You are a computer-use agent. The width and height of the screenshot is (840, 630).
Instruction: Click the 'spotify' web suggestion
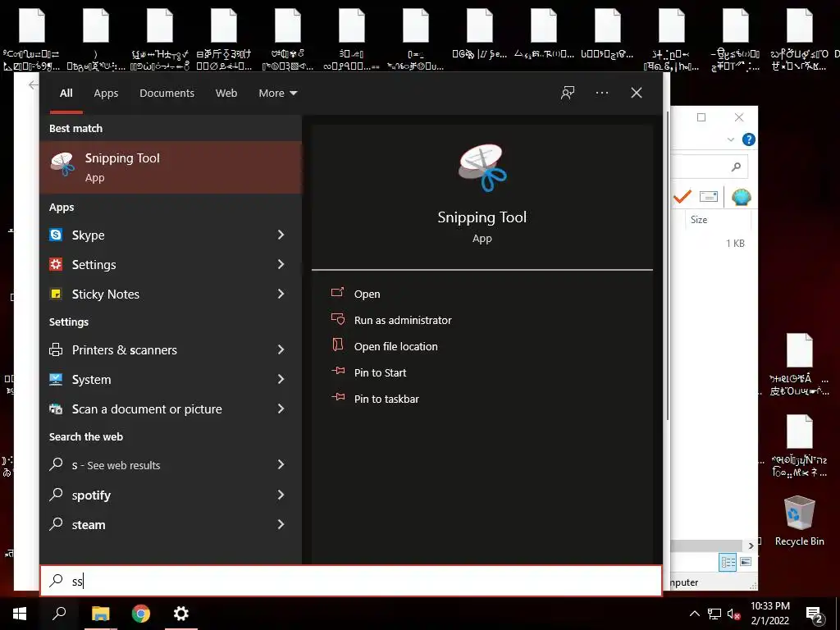[x=91, y=495]
